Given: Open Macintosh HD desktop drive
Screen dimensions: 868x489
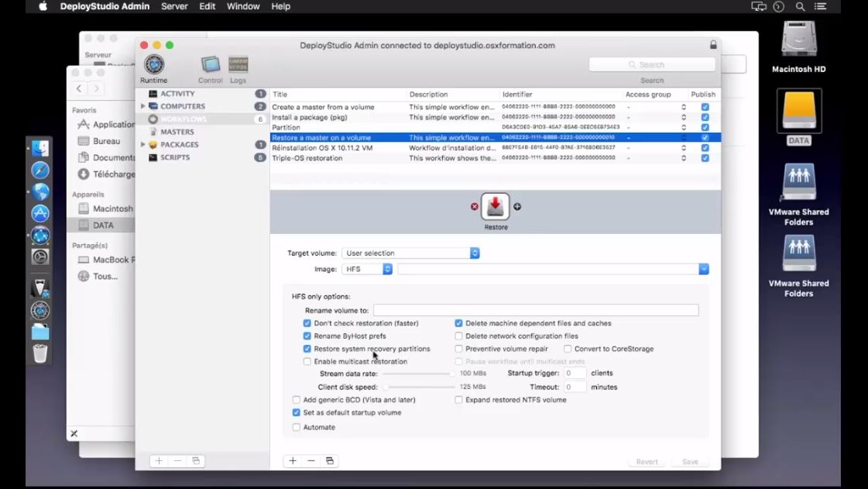Looking at the screenshot, I should (x=799, y=40).
